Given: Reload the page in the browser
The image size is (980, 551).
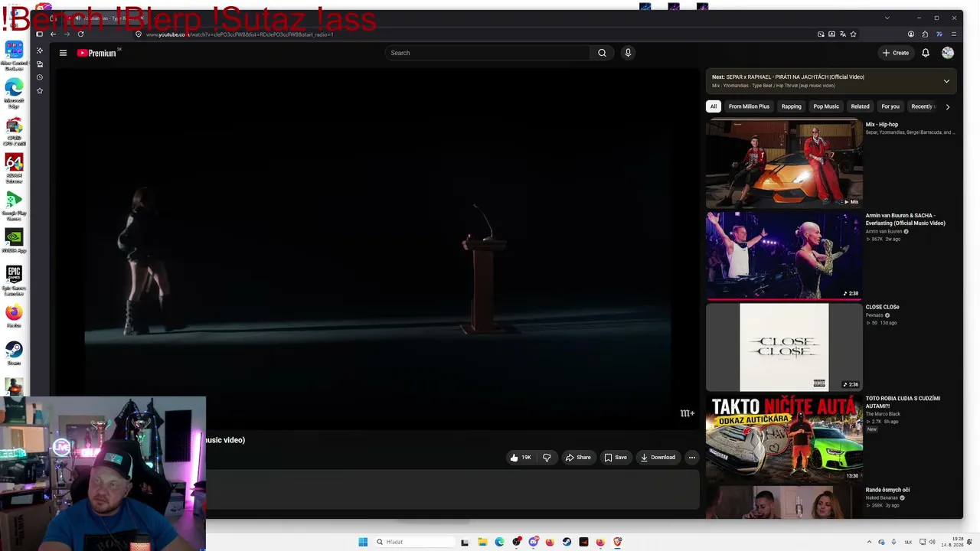Looking at the screenshot, I should 80,34.
